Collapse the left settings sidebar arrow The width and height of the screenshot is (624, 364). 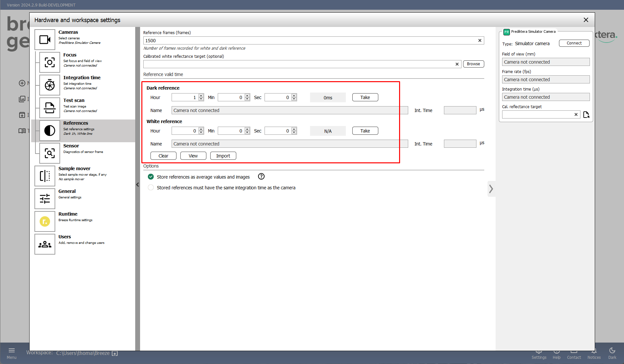coord(137,185)
